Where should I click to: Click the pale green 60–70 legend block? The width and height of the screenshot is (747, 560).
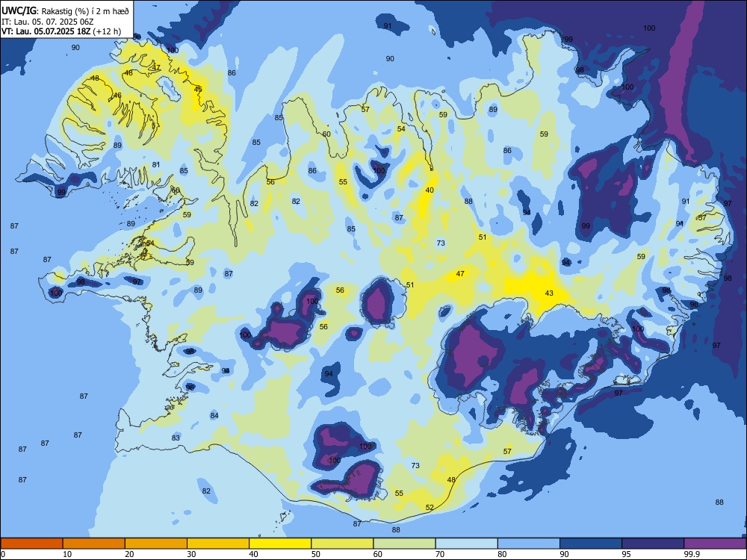[404, 544]
